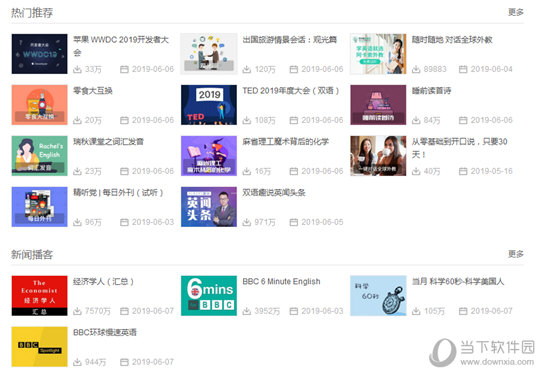The height and width of the screenshot is (381, 550).
Task: Click calendar icon in 每日外刊 row
Action: click(124, 222)
